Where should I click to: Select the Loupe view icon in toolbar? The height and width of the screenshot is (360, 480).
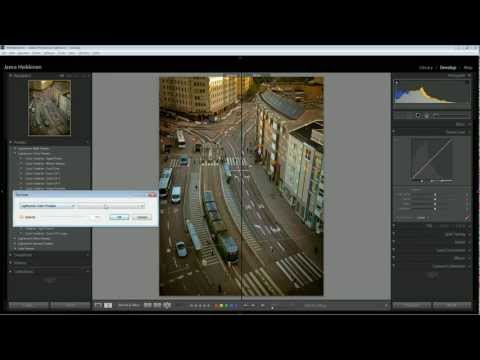point(98,305)
